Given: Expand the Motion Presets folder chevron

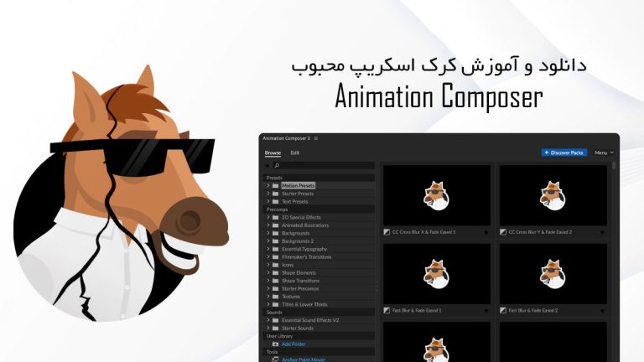Looking at the screenshot, I should [x=268, y=185].
